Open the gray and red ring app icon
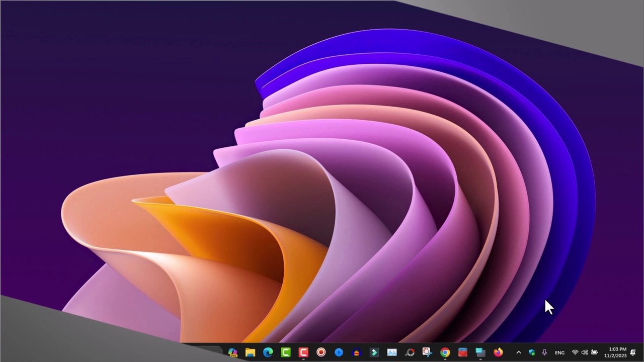 [x=410, y=352]
